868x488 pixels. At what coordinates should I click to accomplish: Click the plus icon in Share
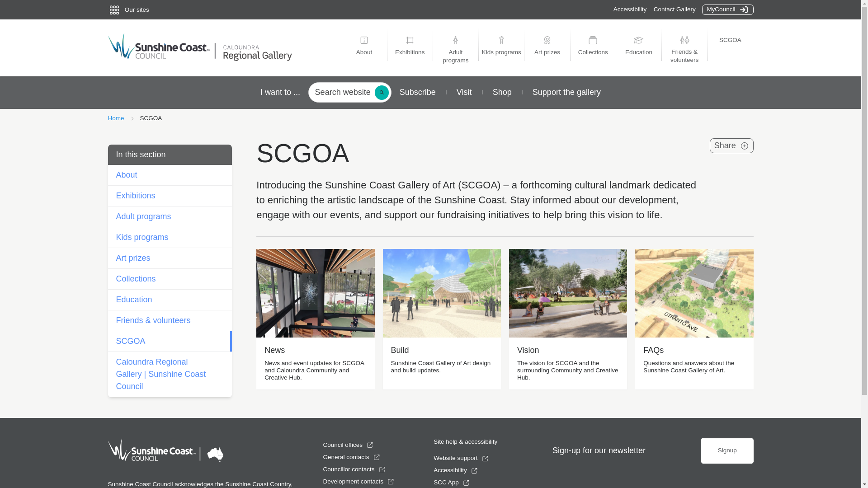(x=744, y=146)
